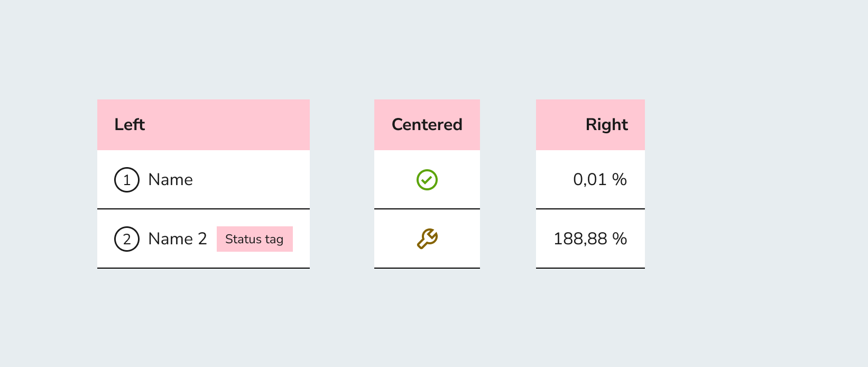Click the word Centered in header
The width and height of the screenshot is (868, 367).
[x=427, y=125]
